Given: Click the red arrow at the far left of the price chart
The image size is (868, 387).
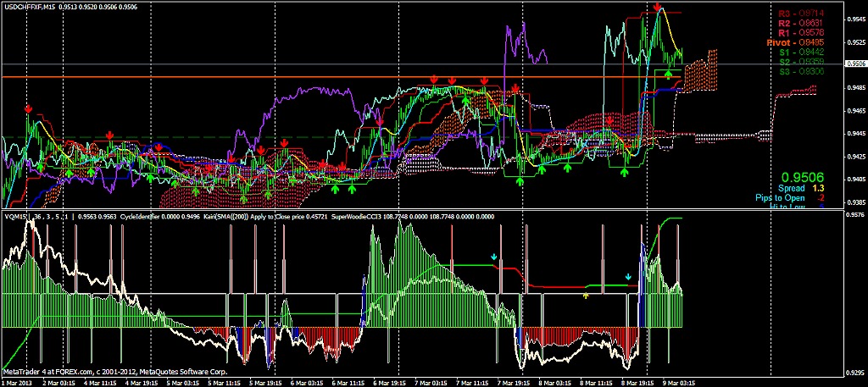Looking at the screenshot, I should (29, 109).
